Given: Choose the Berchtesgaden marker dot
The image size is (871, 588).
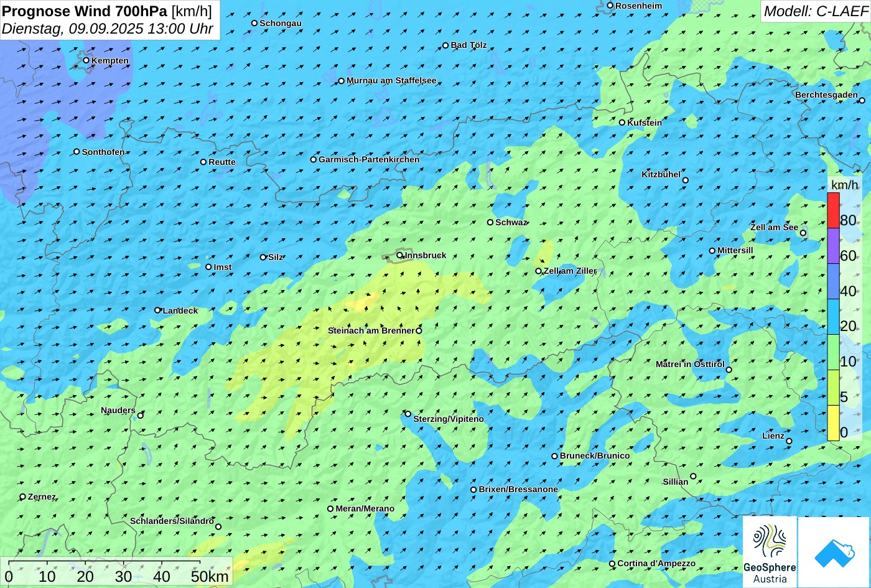Looking at the screenshot, I should 862,100.
